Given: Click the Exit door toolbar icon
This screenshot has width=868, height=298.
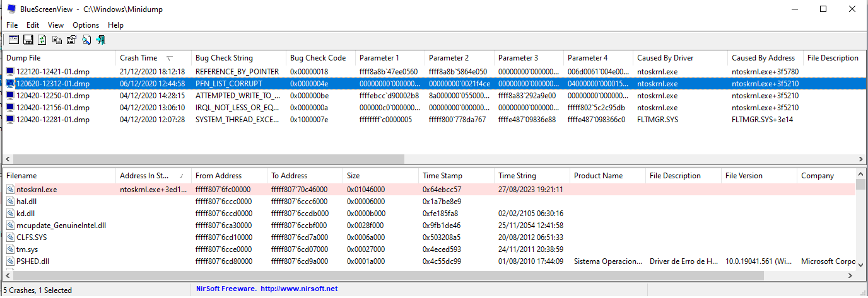Looking at the screenshot, I should tap(100, 40).
